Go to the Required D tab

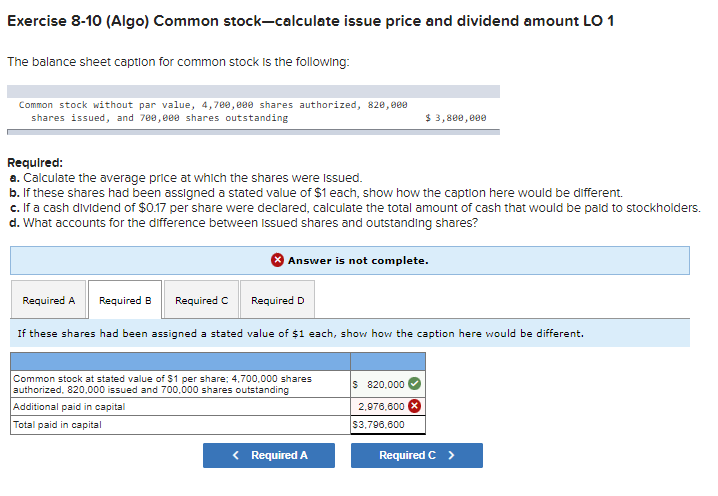(x=277, y=300)
